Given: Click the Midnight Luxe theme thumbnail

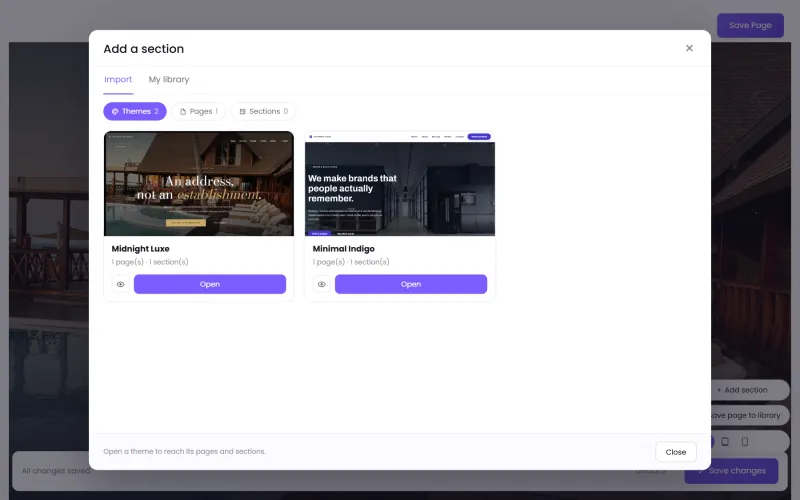Looking at the screenshot, I should pyautogui.click(x=199, y=184).
